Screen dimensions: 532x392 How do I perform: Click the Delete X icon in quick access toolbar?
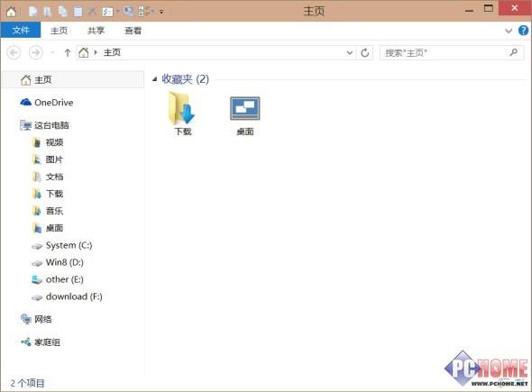(x=92, y=12)
